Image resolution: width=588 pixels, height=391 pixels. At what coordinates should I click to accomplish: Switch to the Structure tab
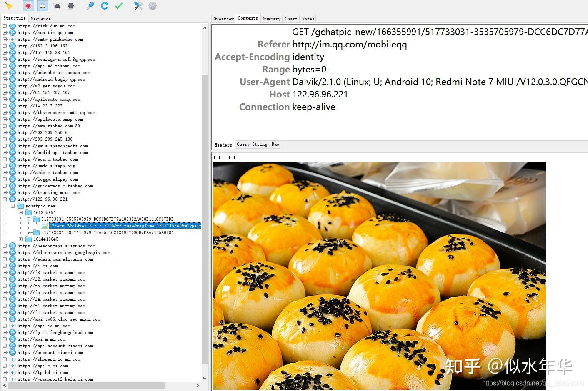(x=15, y=18)
